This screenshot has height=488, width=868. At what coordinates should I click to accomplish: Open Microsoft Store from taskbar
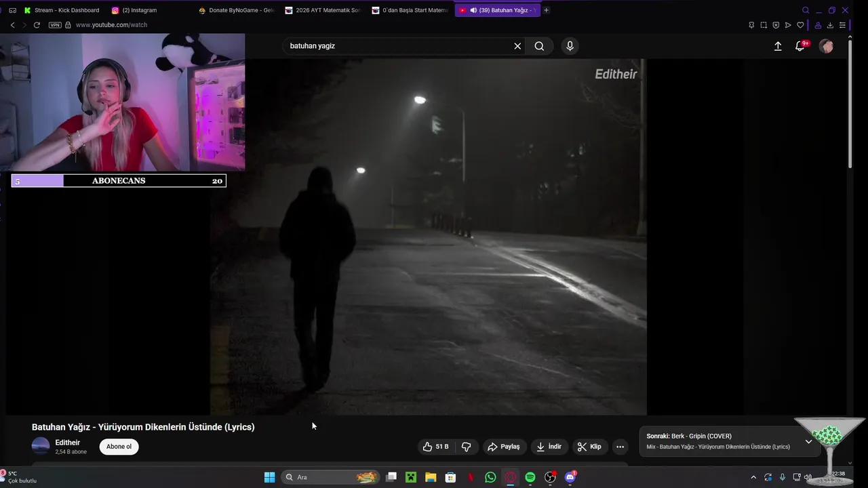click(x=450, y=477)
